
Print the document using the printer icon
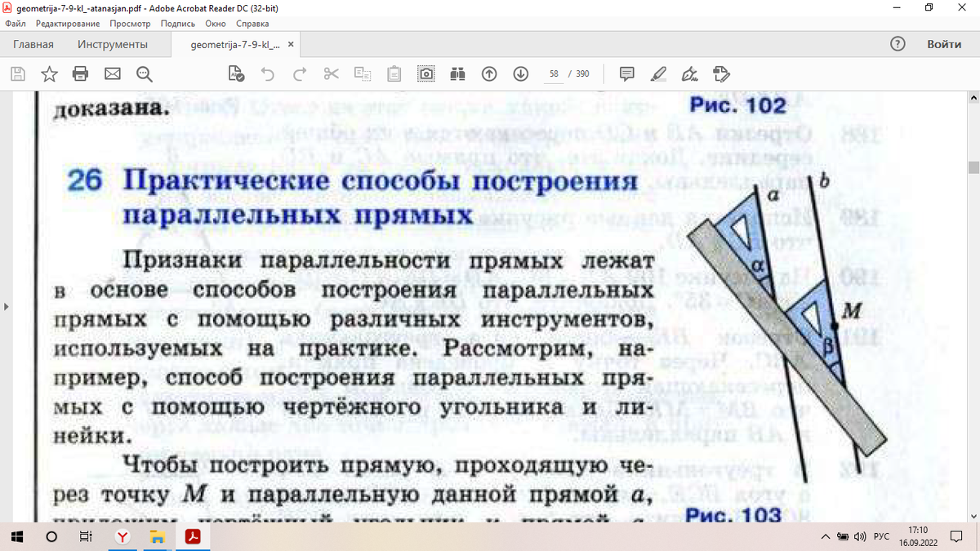click(x=81, y=74)
